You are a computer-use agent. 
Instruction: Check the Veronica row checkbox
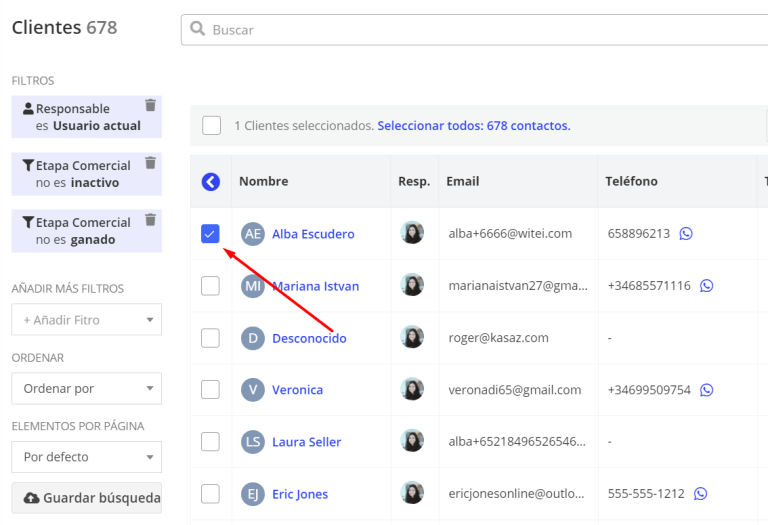(x=210, y=390)
